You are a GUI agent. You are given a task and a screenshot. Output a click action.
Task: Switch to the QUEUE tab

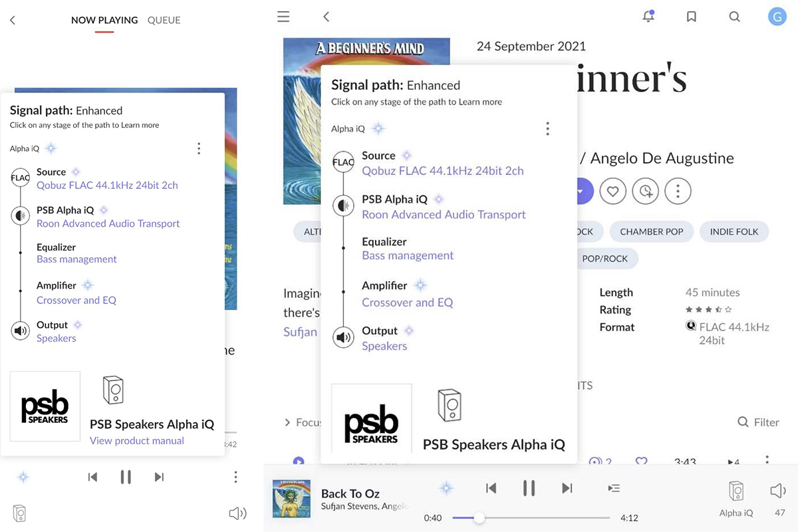coord(164,20)
